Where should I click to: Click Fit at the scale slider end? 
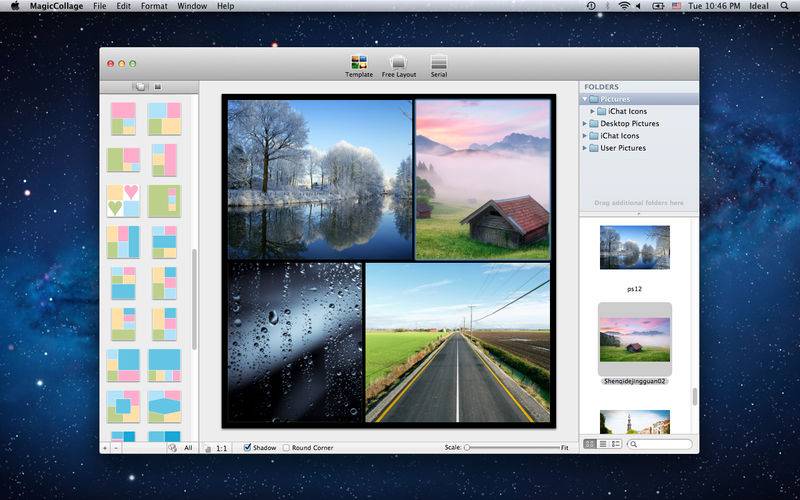pyautogui.click(x=565, y=447)
